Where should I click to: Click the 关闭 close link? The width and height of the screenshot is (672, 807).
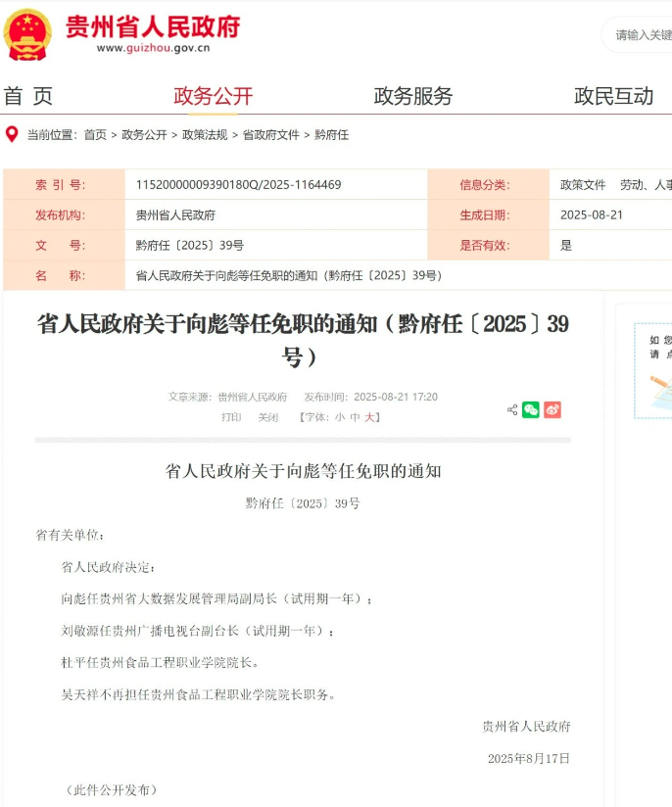click(x=268, y=417)
